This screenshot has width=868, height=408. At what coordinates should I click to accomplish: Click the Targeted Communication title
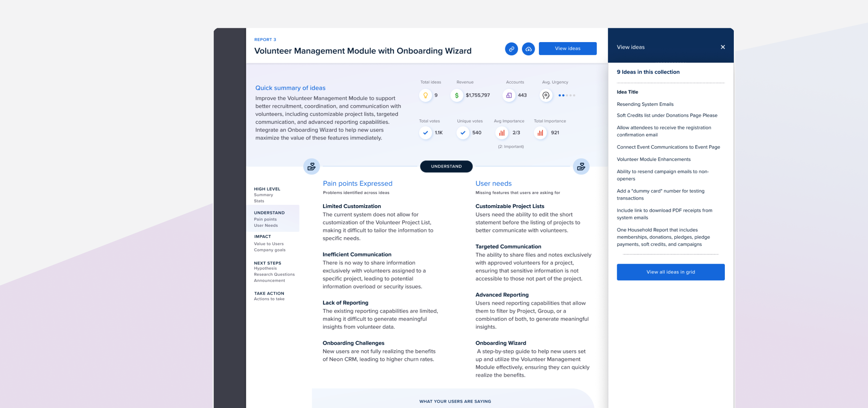tap(508, 247)
